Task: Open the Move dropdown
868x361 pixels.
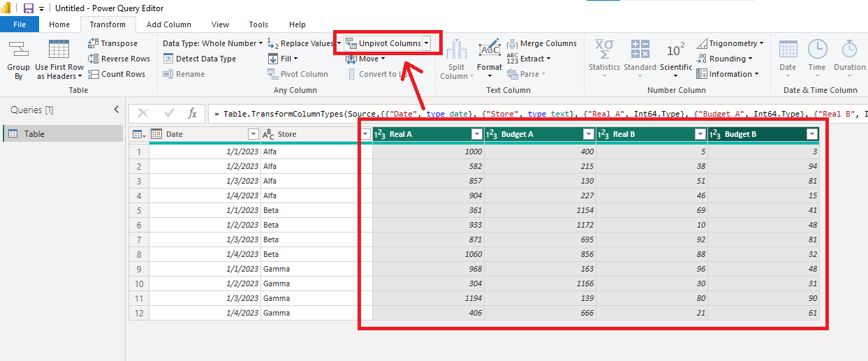Action: click(x=365, y=59)
